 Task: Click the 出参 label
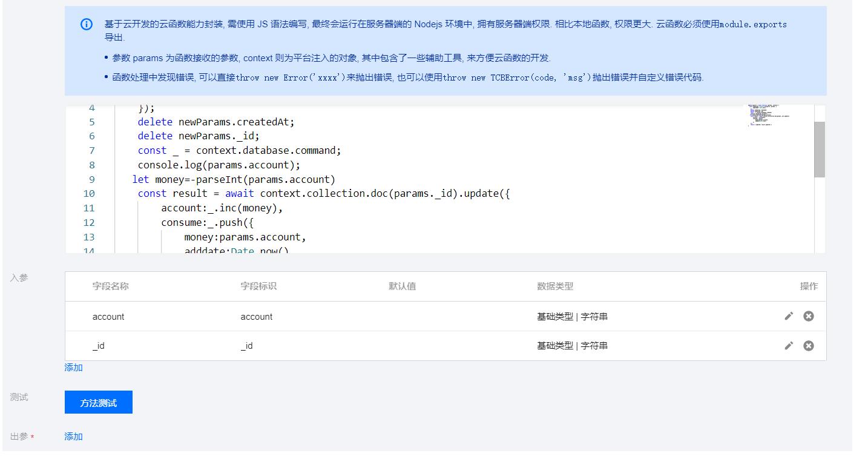tap(19, 437)
